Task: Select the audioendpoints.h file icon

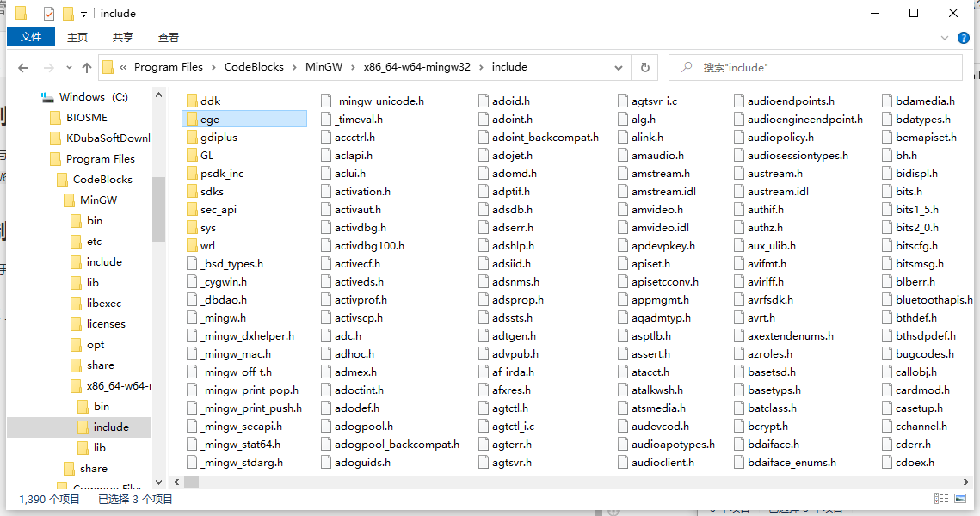Action: tap(739, 101)
